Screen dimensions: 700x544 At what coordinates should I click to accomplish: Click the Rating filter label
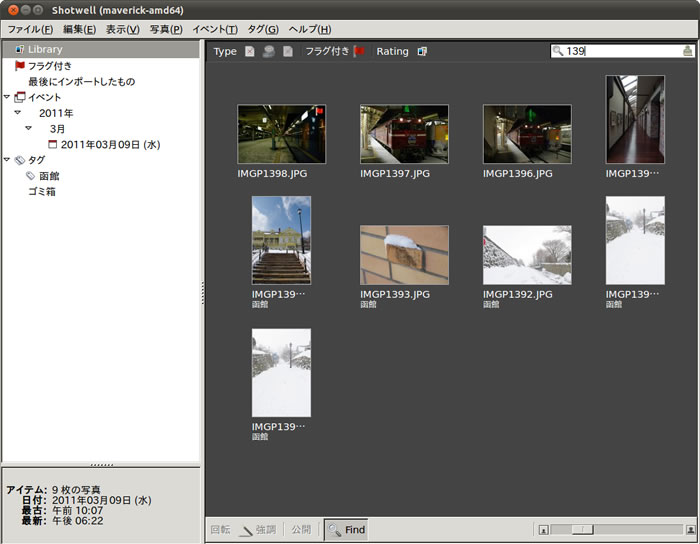click(392, 52)
